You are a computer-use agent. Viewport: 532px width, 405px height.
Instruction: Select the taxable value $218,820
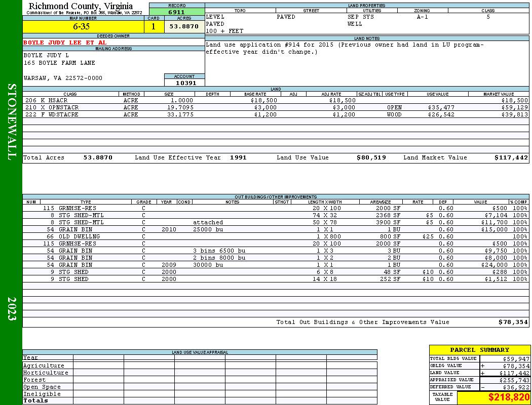click(509, 397)
